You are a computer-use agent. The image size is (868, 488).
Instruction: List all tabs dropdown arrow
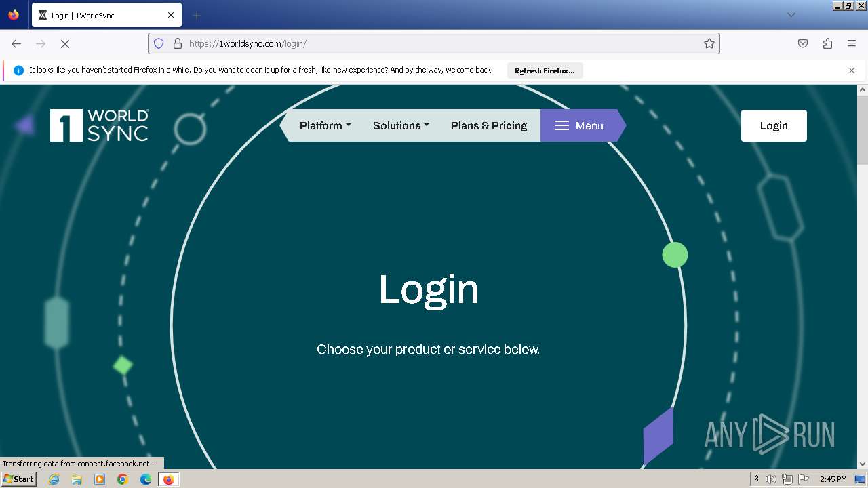coord(791,15)
